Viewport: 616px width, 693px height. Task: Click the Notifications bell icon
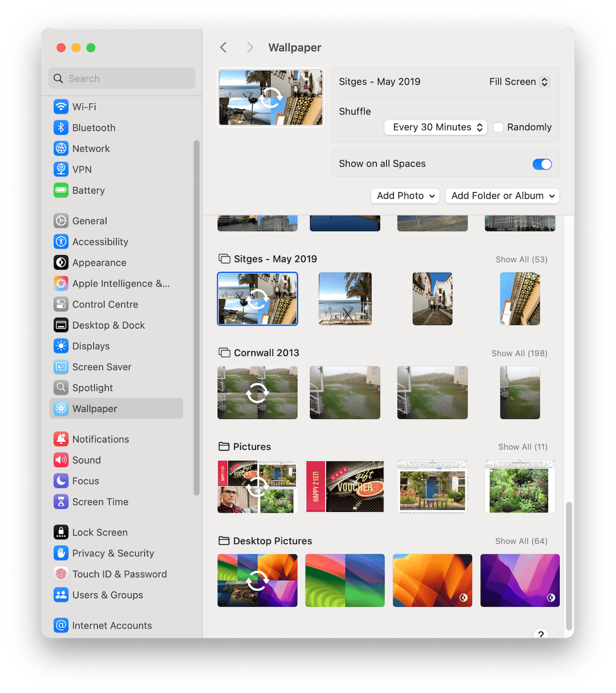pyautogui.click(x=61, y=439)
